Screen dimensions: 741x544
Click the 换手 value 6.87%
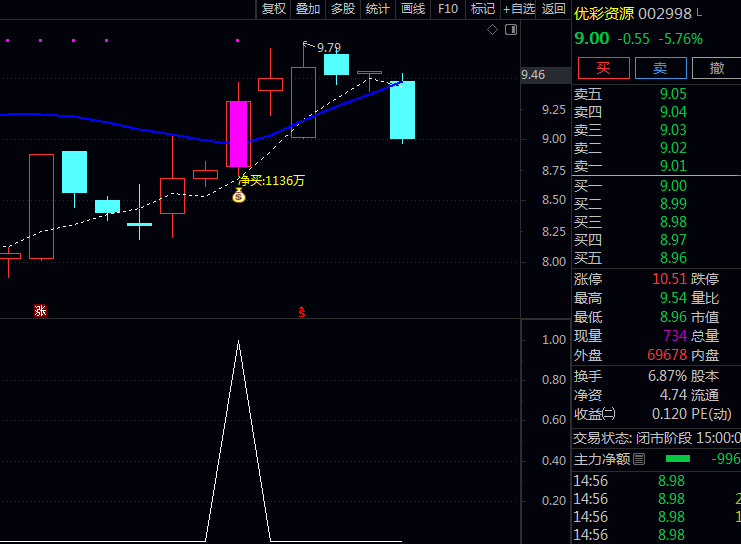667,376
